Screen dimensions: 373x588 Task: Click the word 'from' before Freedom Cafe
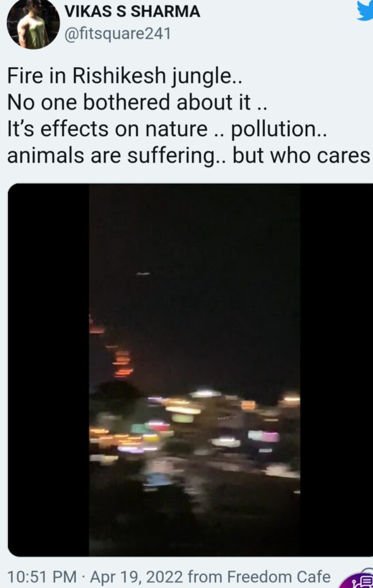coord(205,577)
